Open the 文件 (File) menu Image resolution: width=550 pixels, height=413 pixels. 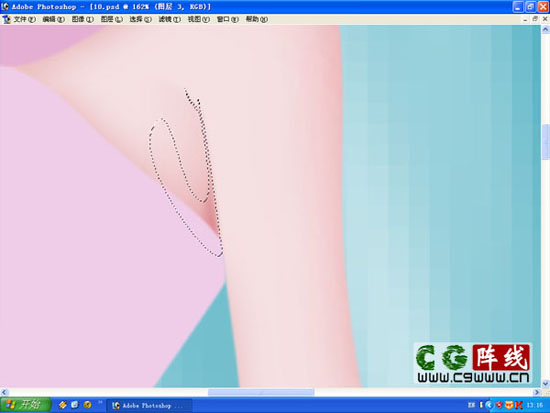point(25,20)
